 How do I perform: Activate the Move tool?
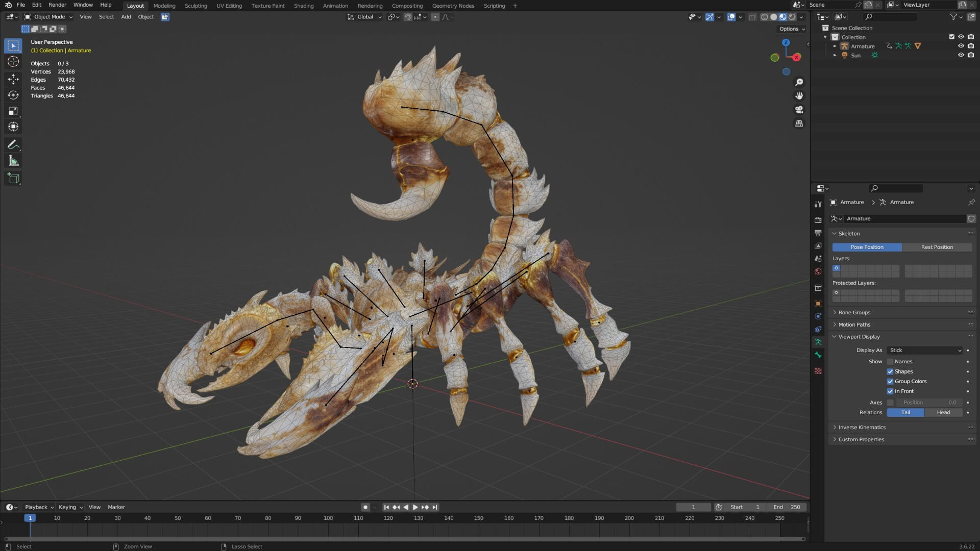(13, 79)
